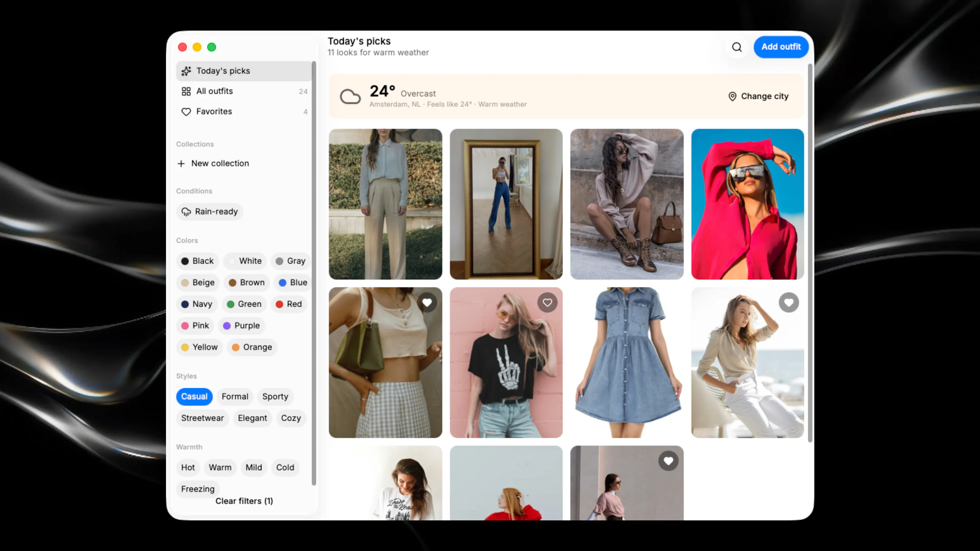Toggle the Casual style filter off
Viewport: 980px width, 551px height.
[x=194, y=397]
